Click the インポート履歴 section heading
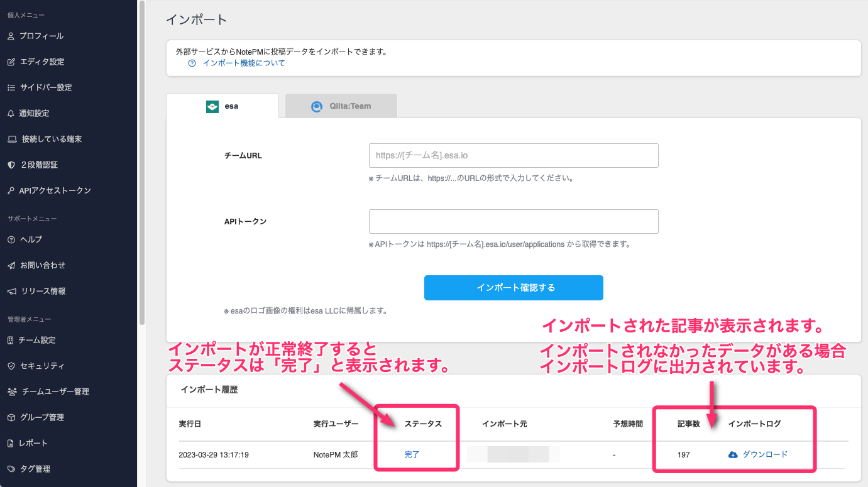This screenshot has width=868, height=487. pos(209,390)
